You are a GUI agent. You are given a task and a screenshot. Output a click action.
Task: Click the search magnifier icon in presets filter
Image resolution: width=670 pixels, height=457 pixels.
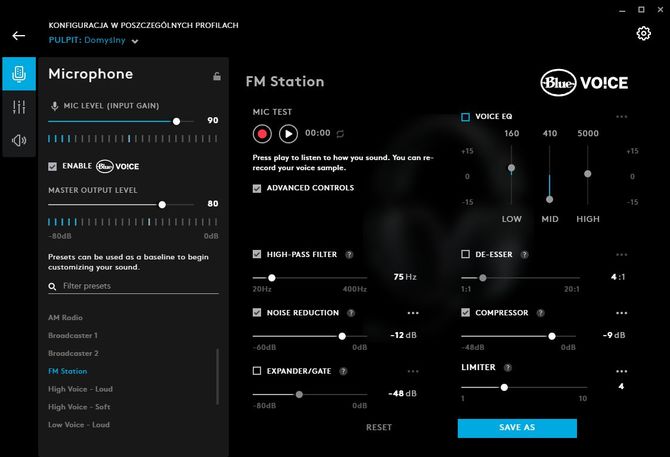[53, 286]
